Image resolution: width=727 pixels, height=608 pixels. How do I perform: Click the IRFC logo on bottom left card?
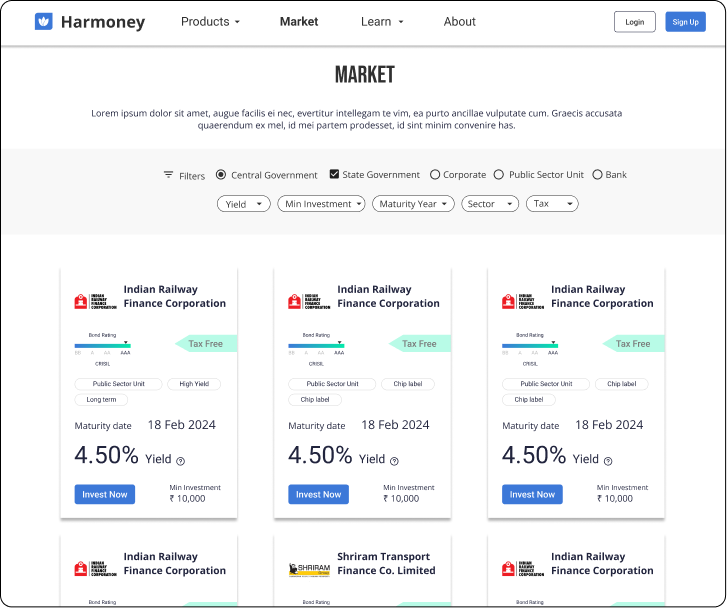(x=96, y=569)
